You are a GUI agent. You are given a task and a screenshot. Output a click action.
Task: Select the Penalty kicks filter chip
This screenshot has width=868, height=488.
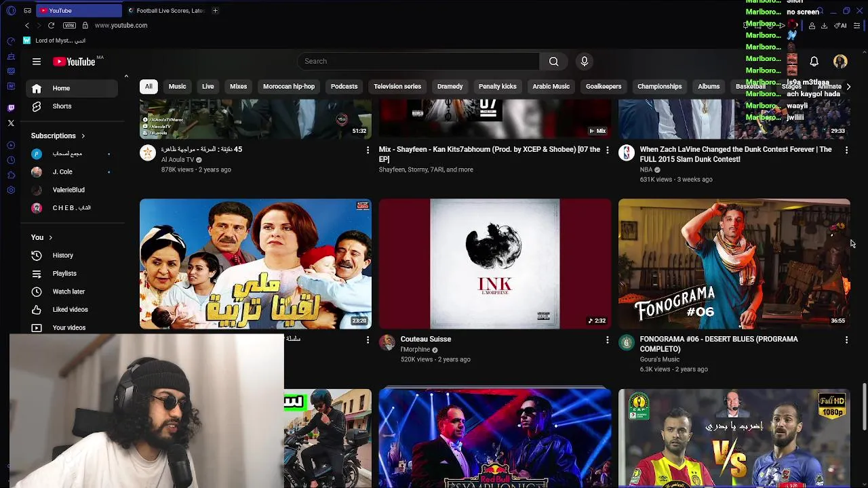(x=497, y=87)
